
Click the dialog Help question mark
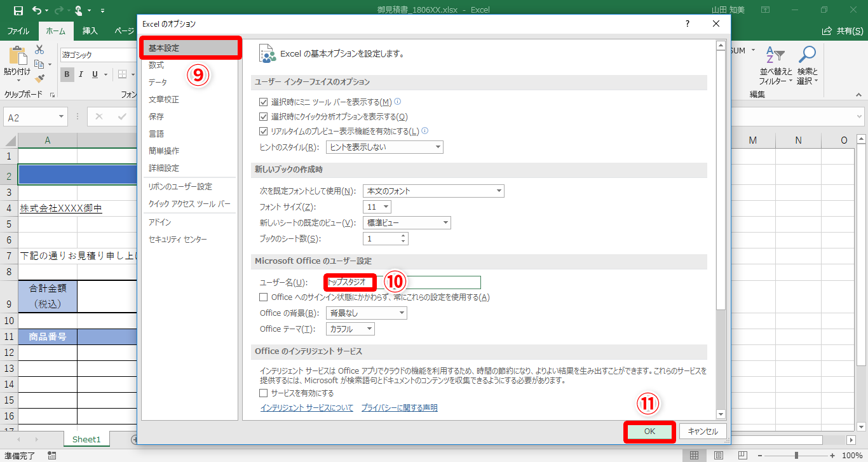coord(687,24)
